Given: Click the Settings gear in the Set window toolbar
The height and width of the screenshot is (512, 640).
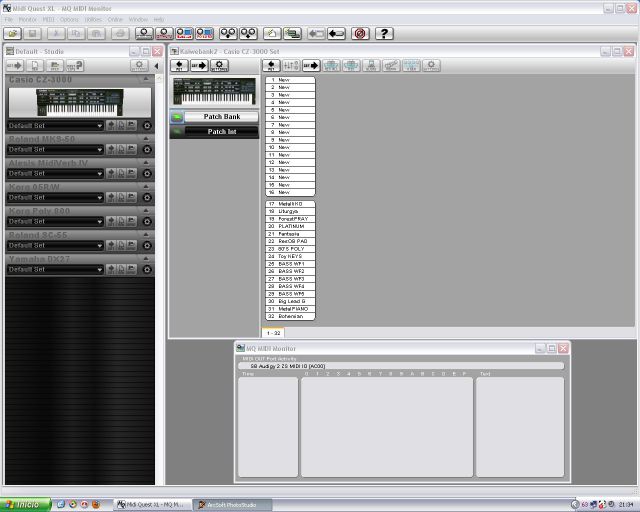Looking at the screenshot, I should pos(219,65).
